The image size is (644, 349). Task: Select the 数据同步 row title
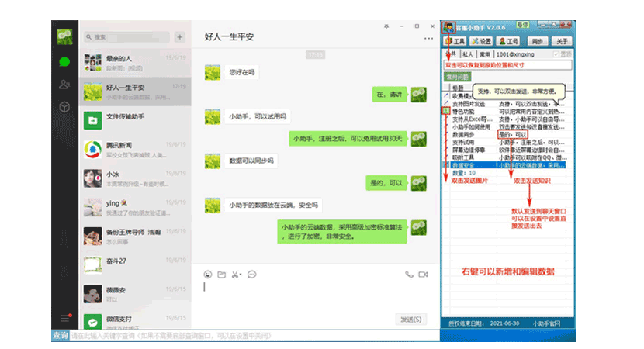pyautogui.click(x=463, y=135)
